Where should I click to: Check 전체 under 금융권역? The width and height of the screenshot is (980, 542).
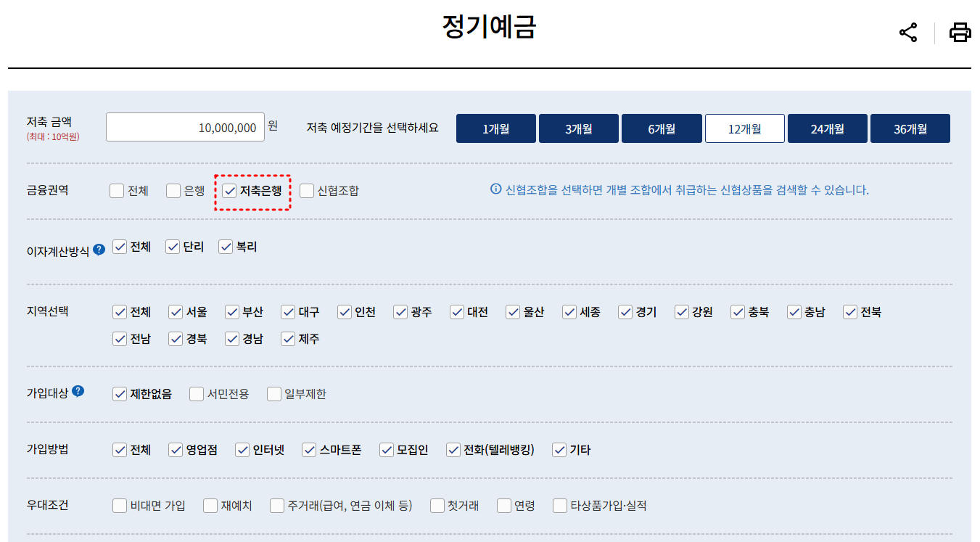[117, 191]
